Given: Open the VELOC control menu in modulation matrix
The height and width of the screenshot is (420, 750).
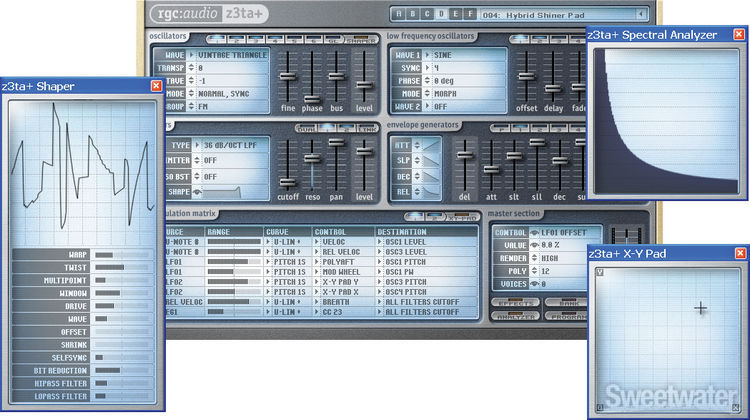Looking at the screenshot, I should coord(317,242).
